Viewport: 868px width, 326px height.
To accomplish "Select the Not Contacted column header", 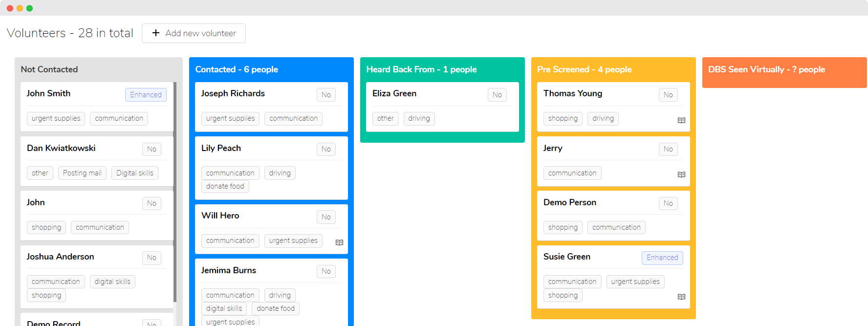I will point(49,69).
